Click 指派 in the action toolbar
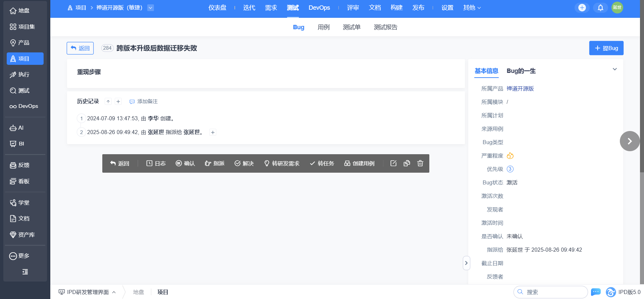This screenshot has width=644, height=299. coord(215,163)
